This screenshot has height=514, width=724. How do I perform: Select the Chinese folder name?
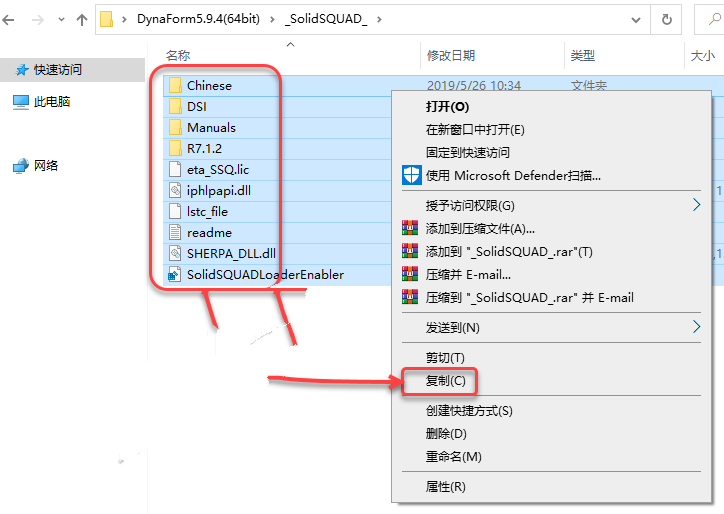coord(209,85)
